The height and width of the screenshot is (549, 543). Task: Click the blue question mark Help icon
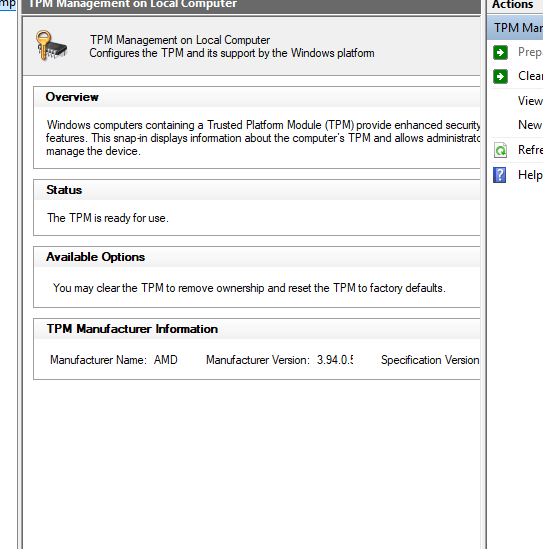[x=500, y=175]
